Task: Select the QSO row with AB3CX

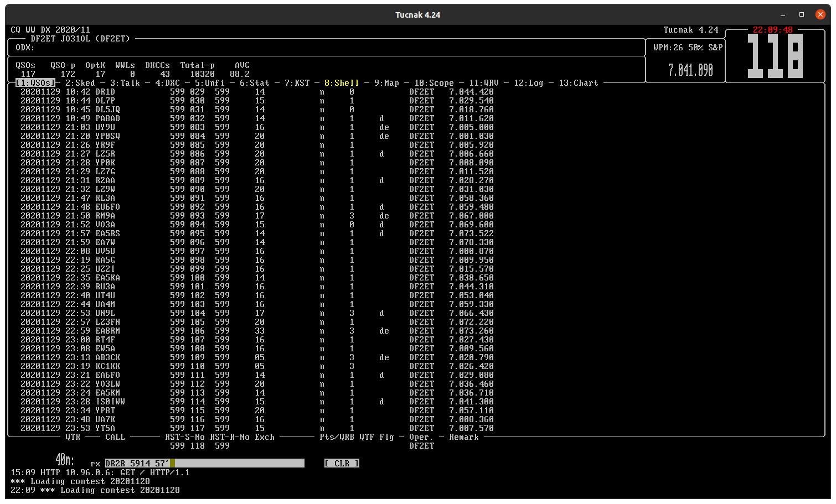Action: pos(257,357)
